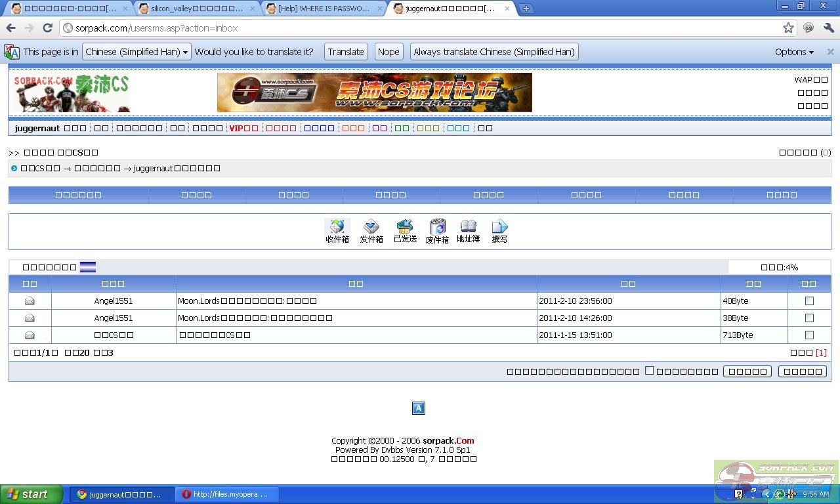This screenshot has height=504, width=840.
Task: Open the translate bar Options dropdown
Action: click(x=794, y=52)
